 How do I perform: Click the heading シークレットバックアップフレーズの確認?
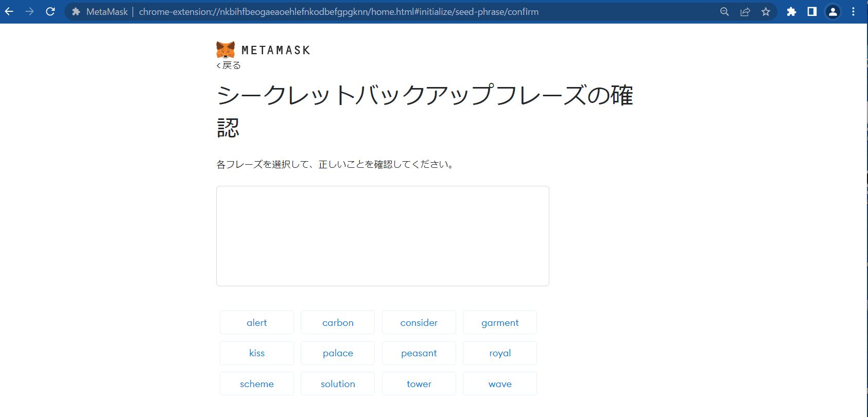click(x=425, y=111)
